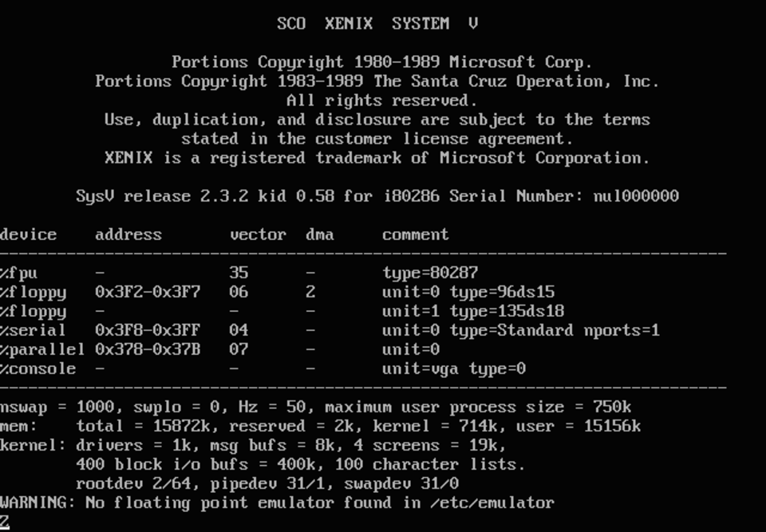Click the SCO XENIX SYSTEM V title
This screenshot has width=766, height=532.
tap(377, 23)
